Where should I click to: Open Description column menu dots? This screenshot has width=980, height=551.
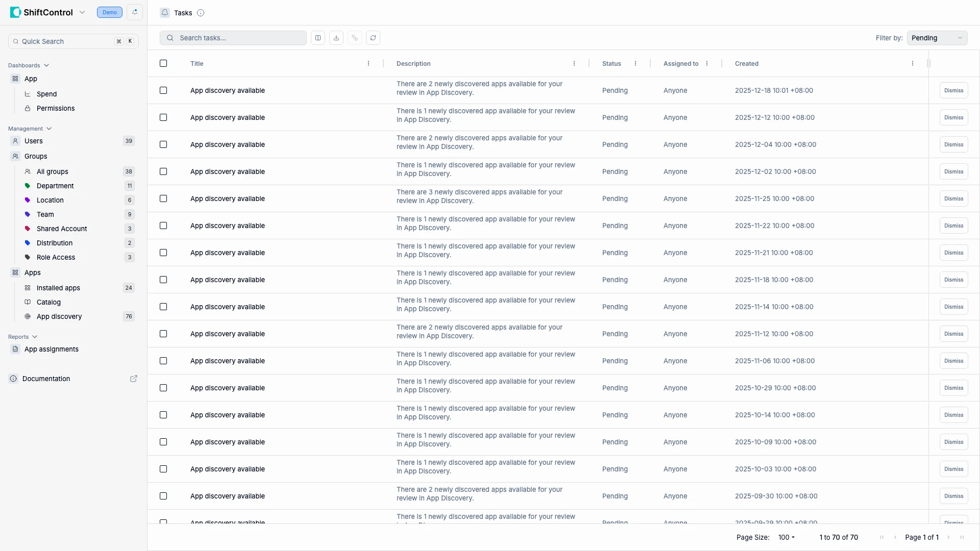(x=574, y=64)
